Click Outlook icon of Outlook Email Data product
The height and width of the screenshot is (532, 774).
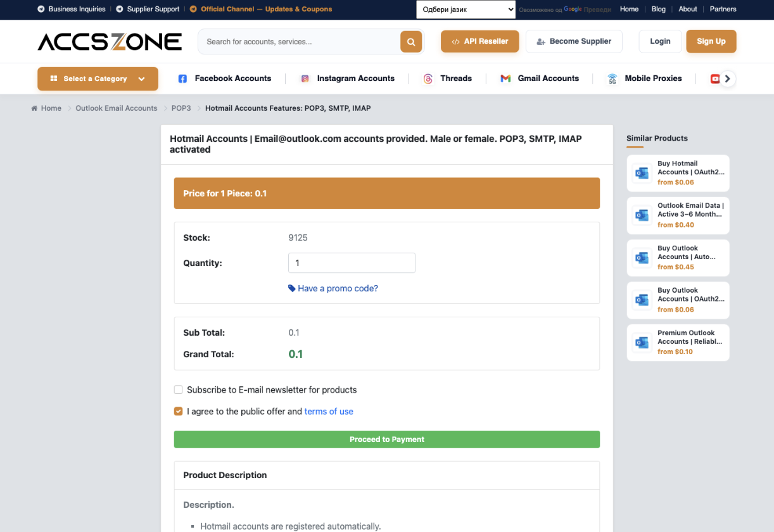(x=642, y=215)
